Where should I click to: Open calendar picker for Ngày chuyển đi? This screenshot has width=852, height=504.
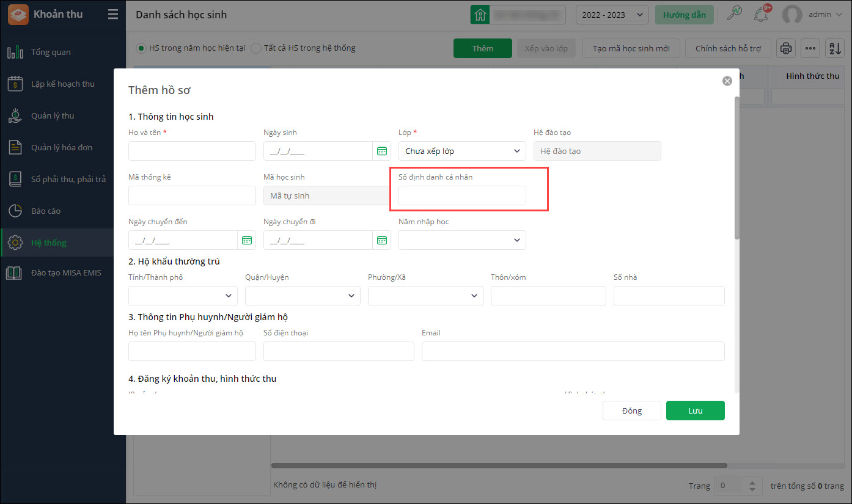(x=382, y=240)
